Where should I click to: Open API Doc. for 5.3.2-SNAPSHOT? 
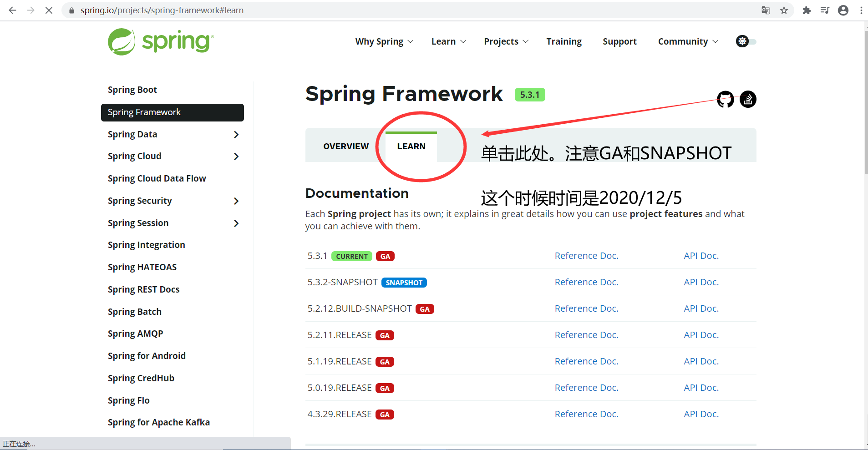pyautogui.click(x=701, y=282)
